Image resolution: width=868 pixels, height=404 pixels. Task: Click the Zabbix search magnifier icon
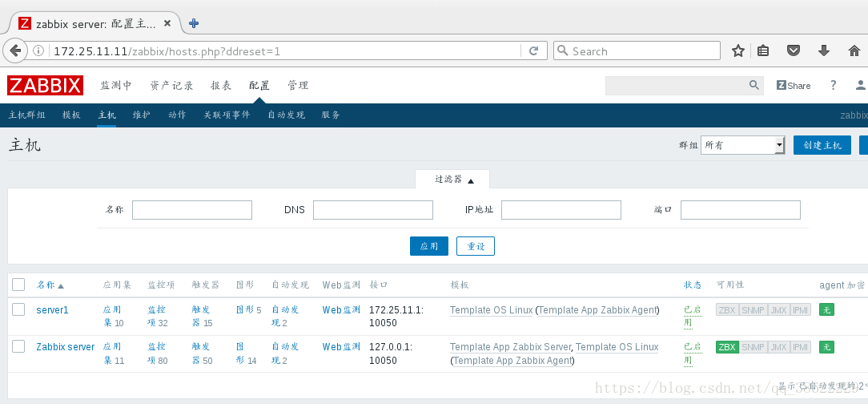pos(754,85)
